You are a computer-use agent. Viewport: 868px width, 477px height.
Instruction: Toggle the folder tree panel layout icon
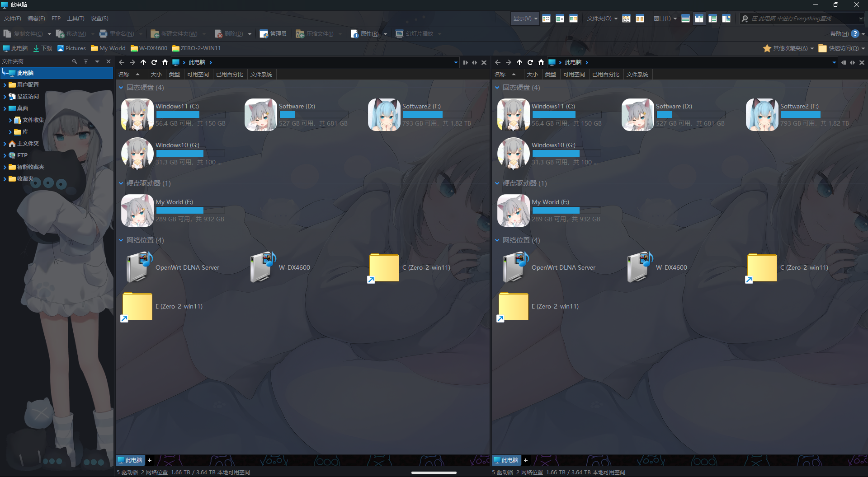712,19
